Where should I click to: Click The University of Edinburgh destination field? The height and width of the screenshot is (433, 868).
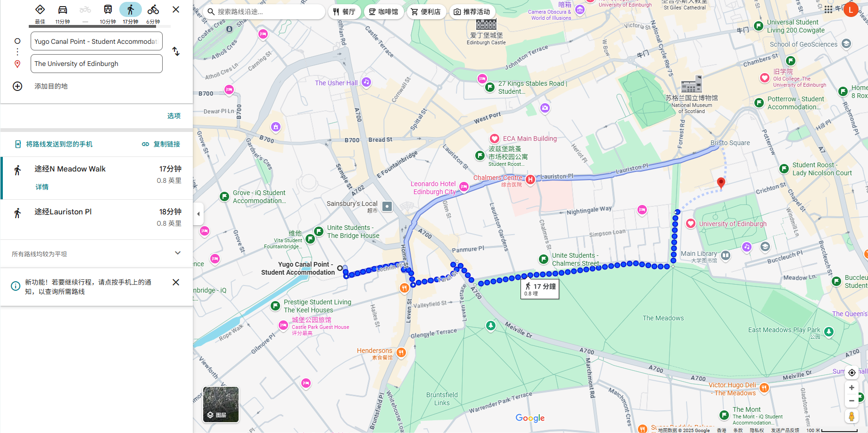(97, 64)
